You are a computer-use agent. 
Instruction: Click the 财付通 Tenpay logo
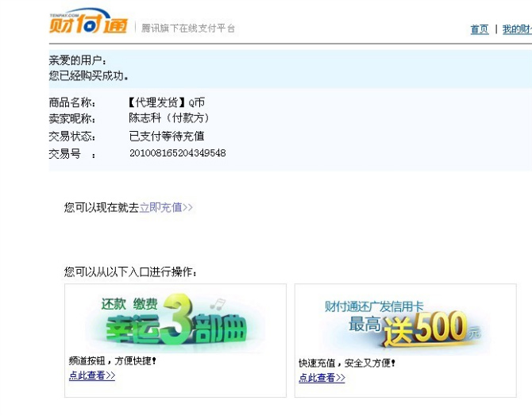click(87, 24)
